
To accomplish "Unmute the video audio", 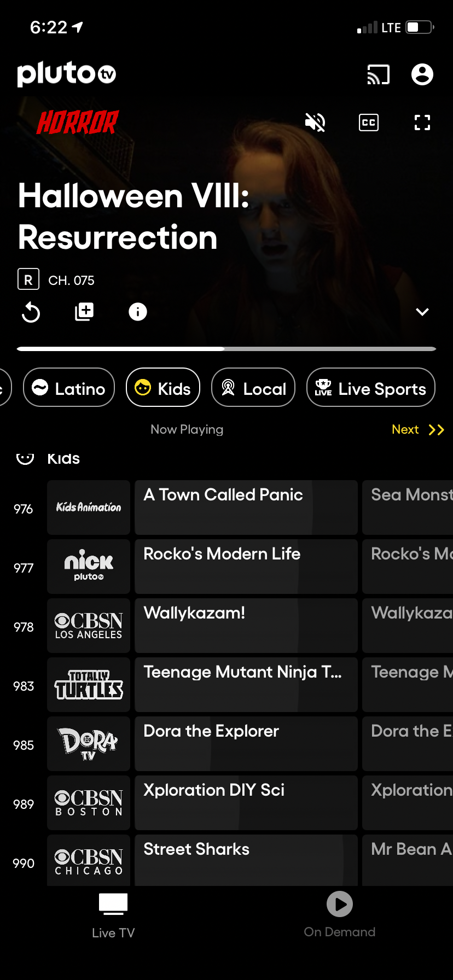I will (x=315, y=122).
